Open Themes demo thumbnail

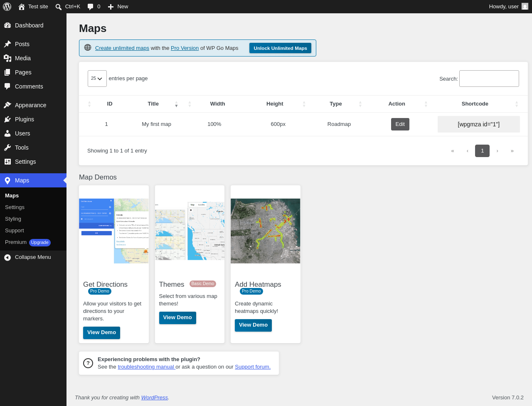click(190, 231)
